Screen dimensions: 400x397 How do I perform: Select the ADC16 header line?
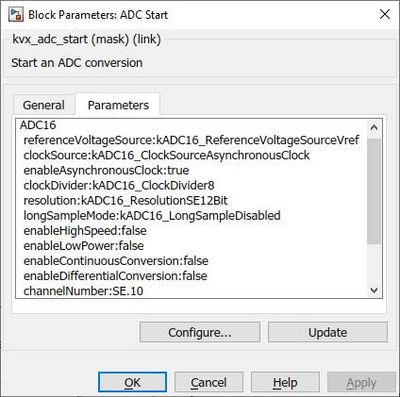click(x=38, y=125)
